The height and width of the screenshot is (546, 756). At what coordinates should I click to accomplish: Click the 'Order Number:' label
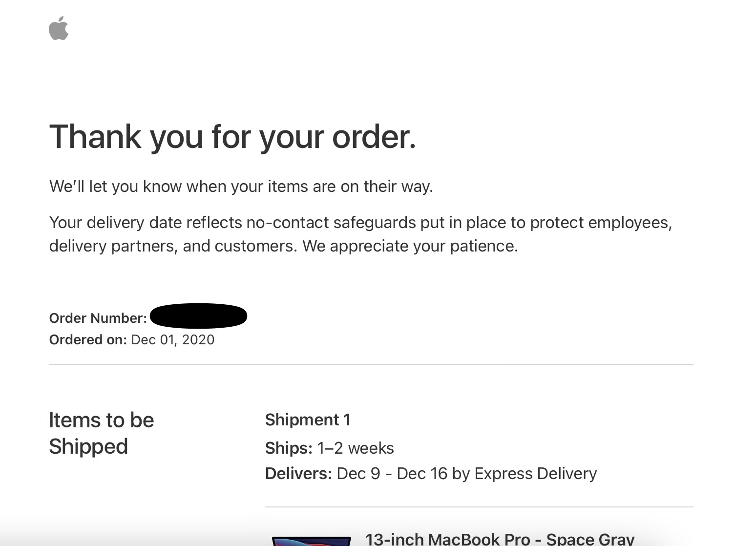pos(98,318)
